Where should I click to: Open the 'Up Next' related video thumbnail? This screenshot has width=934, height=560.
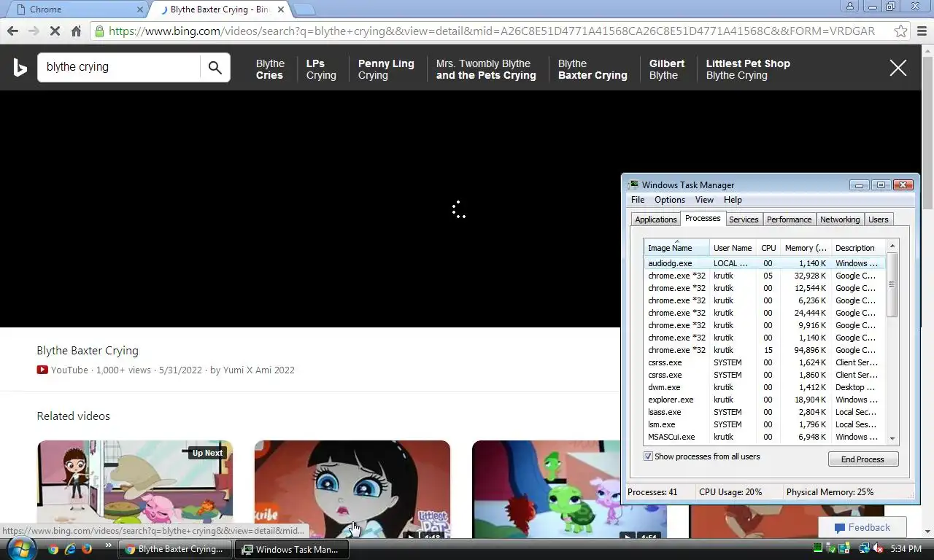135,489
